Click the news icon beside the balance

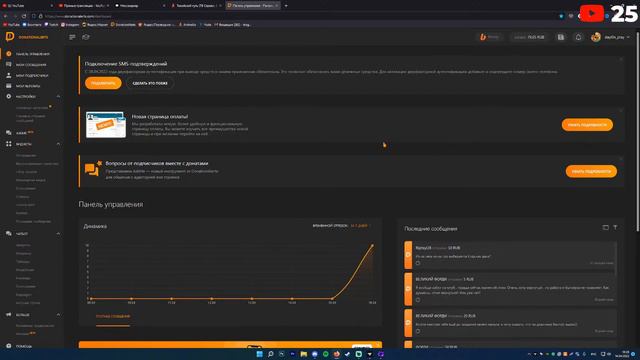coord(561,37)
